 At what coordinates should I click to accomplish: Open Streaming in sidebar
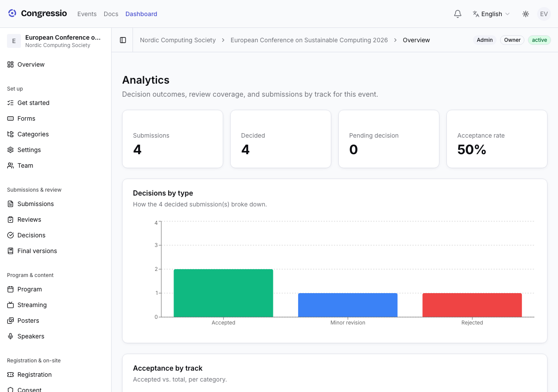55,305
